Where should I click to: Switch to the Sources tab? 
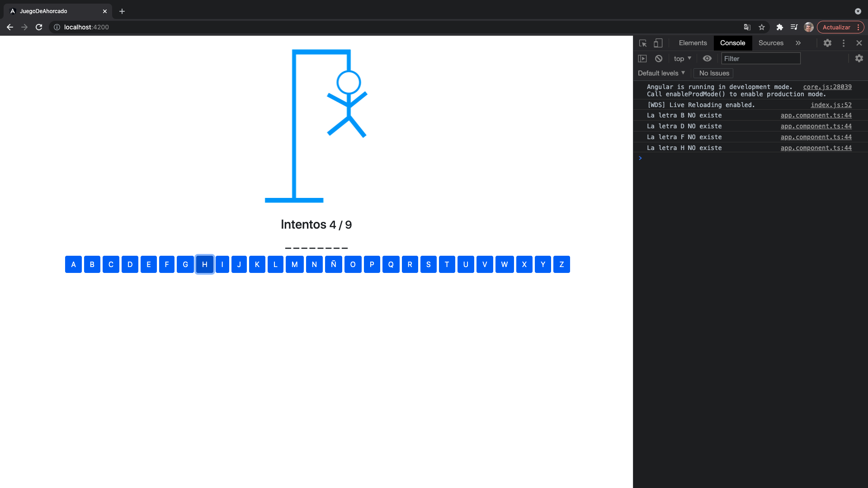[770, 43]
